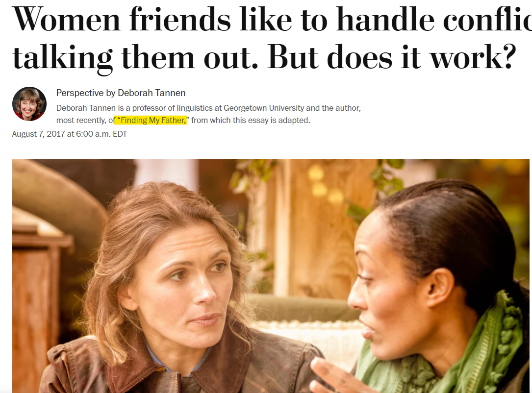The image size is (532, 393).
Task: Open the main article photo
Action: pos(271,276)
